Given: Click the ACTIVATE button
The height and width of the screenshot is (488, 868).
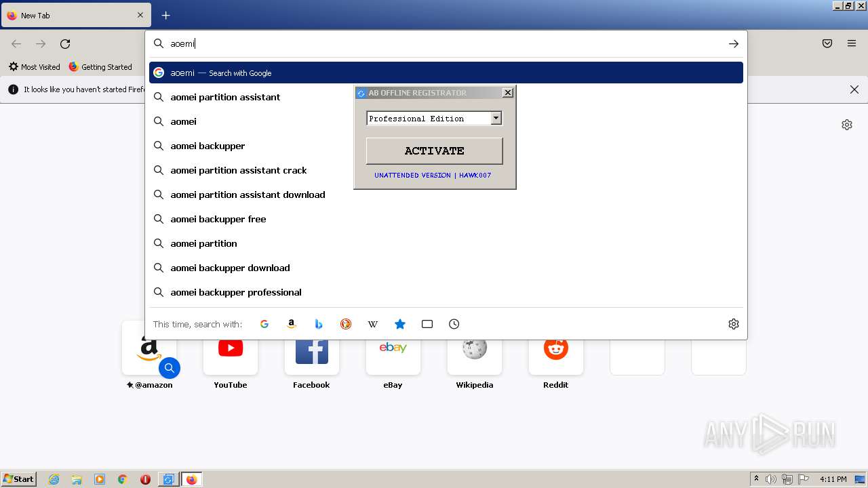Looking at the screenshot, I should pos(435,150).
